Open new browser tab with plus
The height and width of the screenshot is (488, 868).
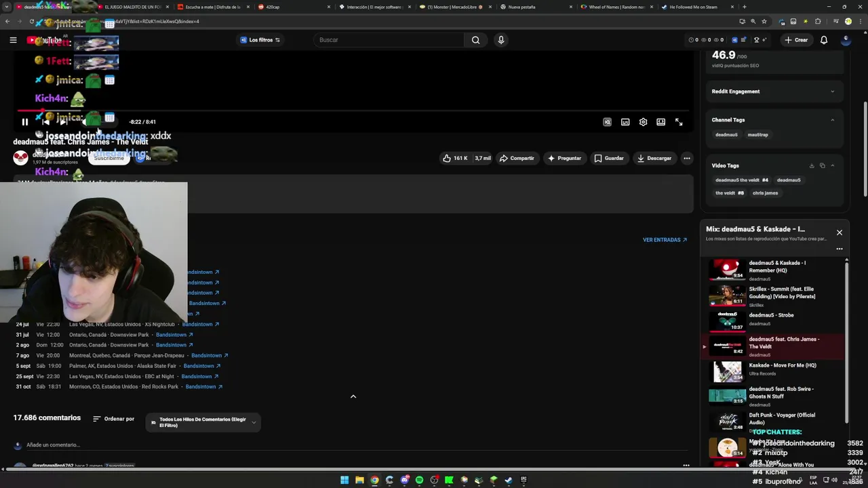point(745,7)
